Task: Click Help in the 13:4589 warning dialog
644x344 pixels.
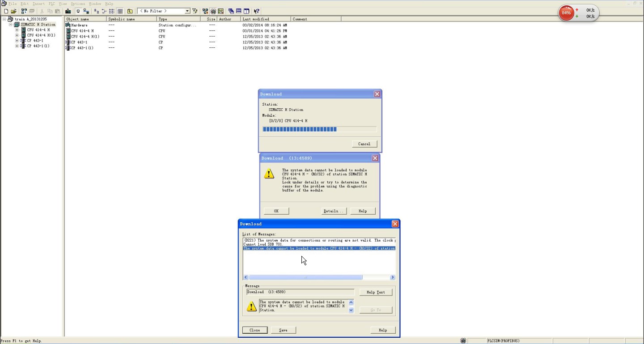Action: (363, 211)
